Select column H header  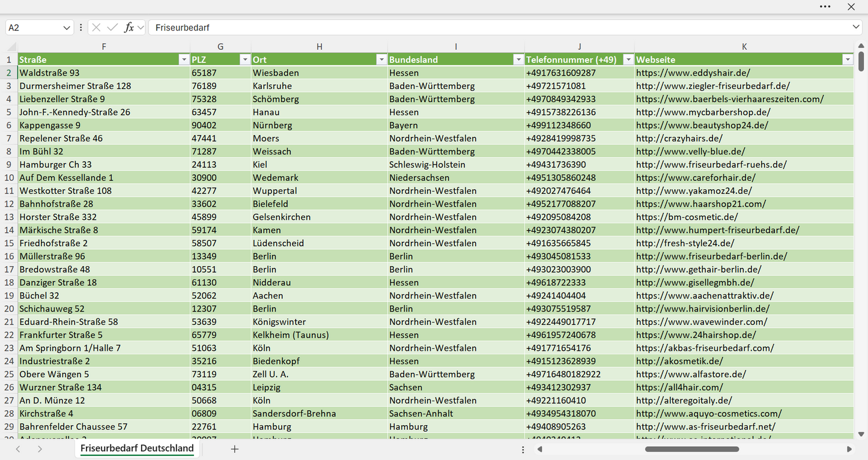pos(320,47)
